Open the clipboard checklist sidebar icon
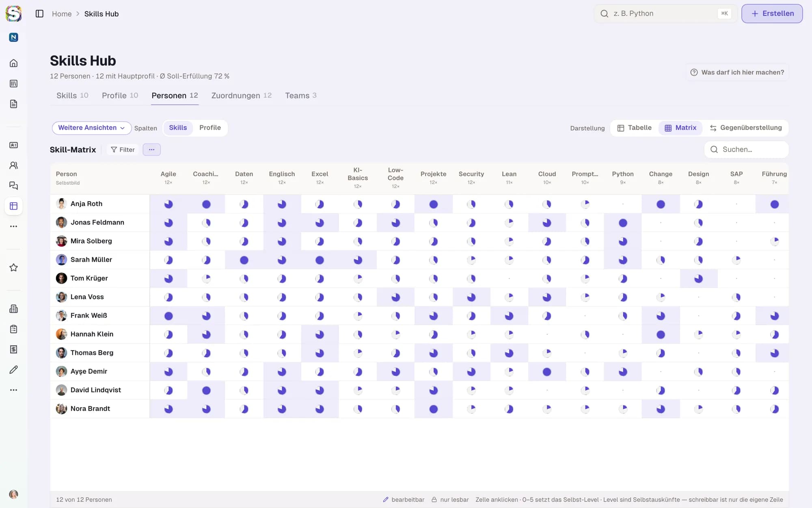This screenshot has height=508, width=812. coord(13,329)
